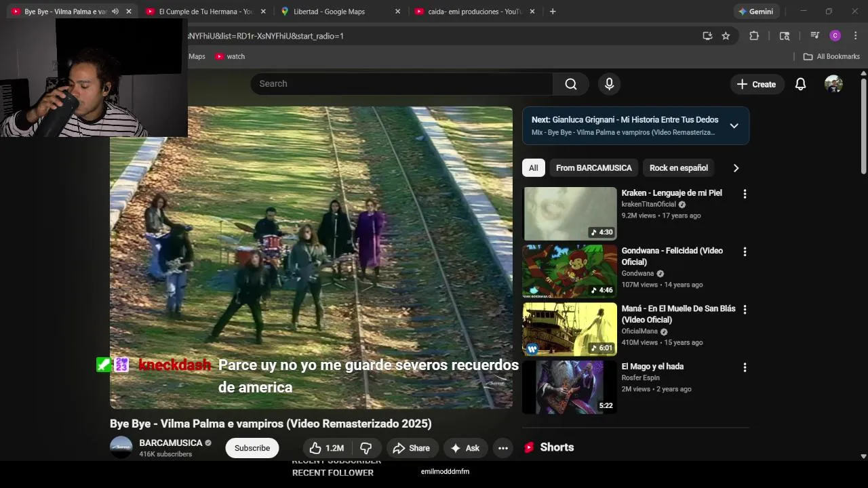The height and width of the screenshot is (488, 868).
Task: Open Chrome extensions puzzle icon
Action: pyautogui.click(x=753, y=36)
